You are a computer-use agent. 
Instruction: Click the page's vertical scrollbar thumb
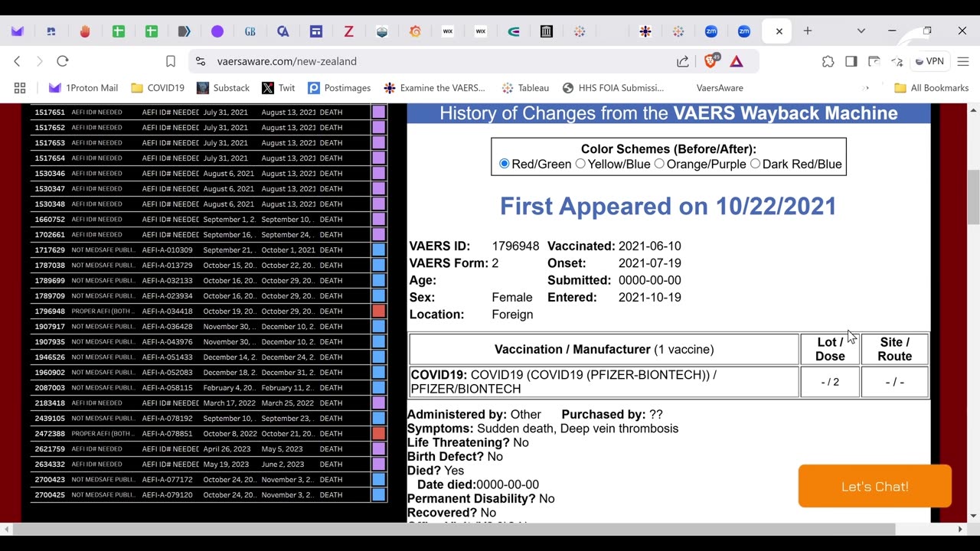[x=973, y=197]
